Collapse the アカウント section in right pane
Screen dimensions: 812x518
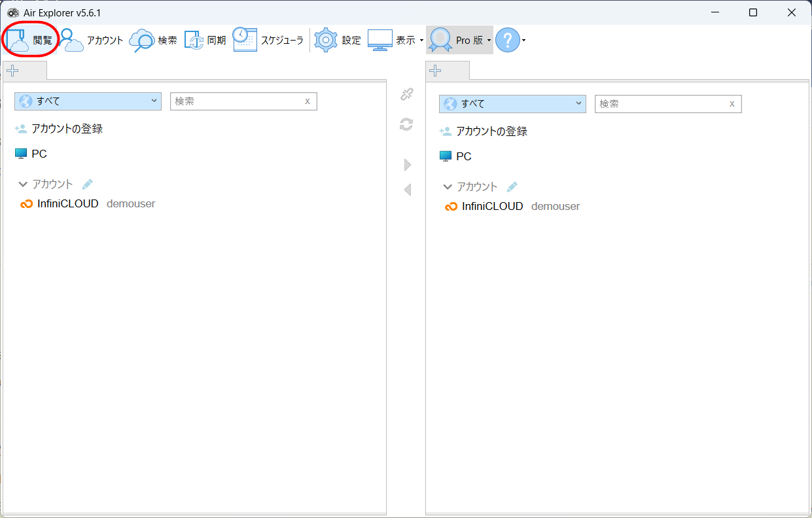pos(448,187)
